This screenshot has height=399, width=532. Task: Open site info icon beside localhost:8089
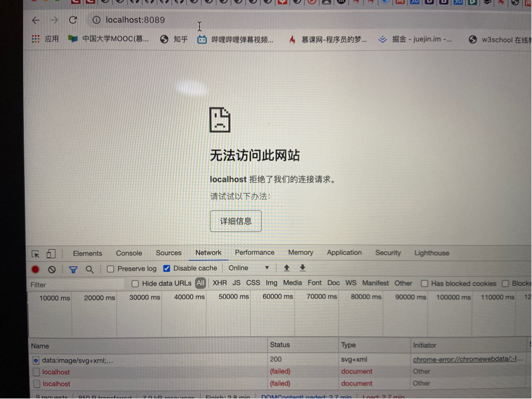coord(97,20)
